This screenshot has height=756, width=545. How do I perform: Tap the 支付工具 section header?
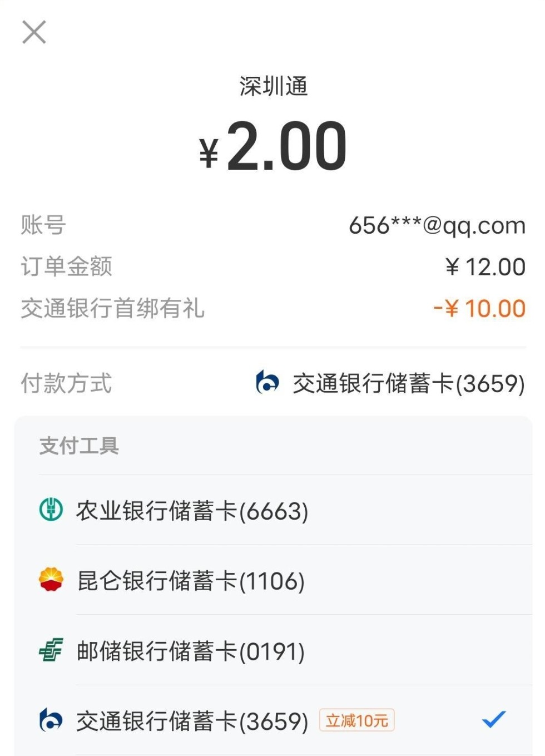[79, 446]
